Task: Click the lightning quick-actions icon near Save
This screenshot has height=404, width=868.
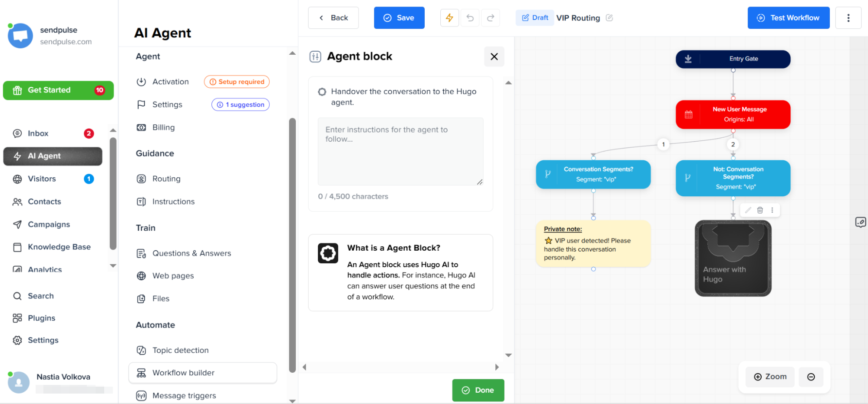Action: [x=449, y=17]
